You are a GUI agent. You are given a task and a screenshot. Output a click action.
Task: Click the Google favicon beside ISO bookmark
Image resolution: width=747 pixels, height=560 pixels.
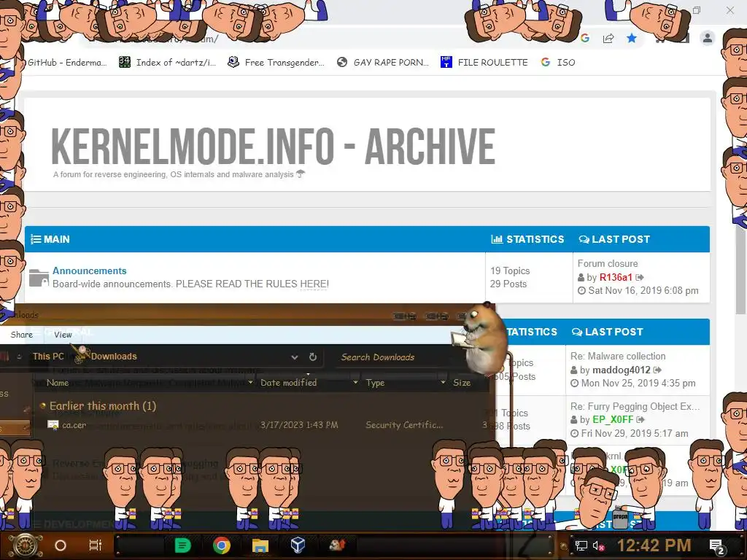(546, 62)
